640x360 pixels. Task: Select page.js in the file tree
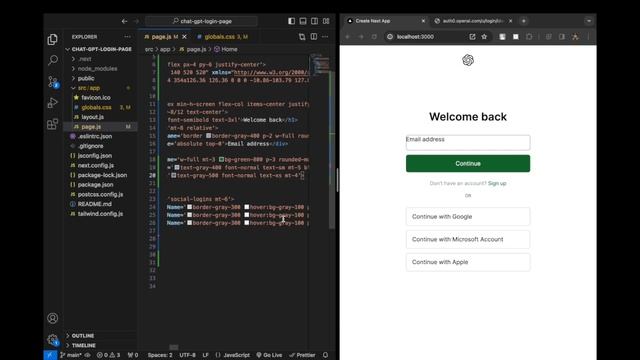pos(91,127)
